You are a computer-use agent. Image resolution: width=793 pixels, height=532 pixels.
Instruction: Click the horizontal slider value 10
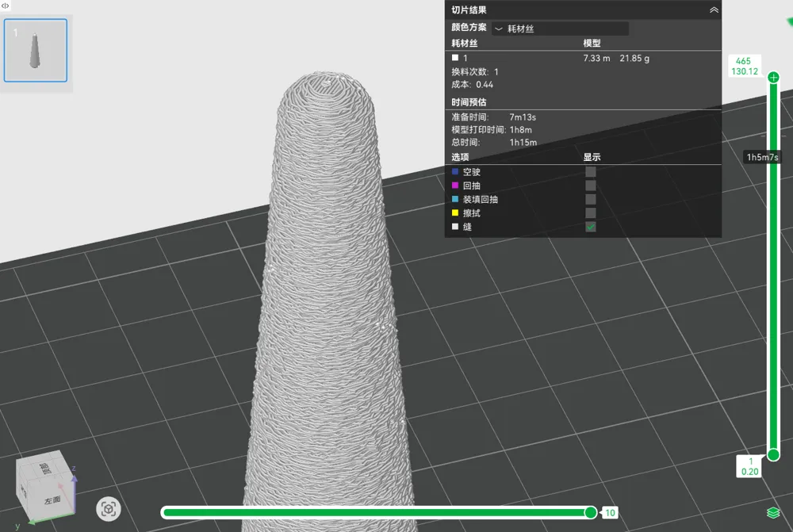[x=610, y=513]
